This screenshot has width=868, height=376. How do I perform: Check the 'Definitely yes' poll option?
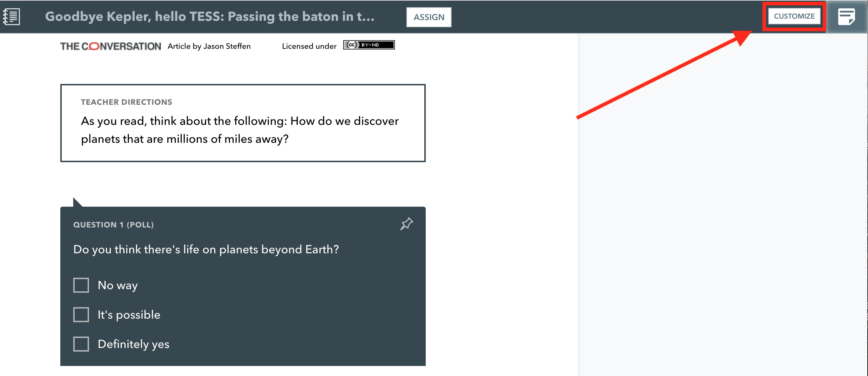[81, 344]
